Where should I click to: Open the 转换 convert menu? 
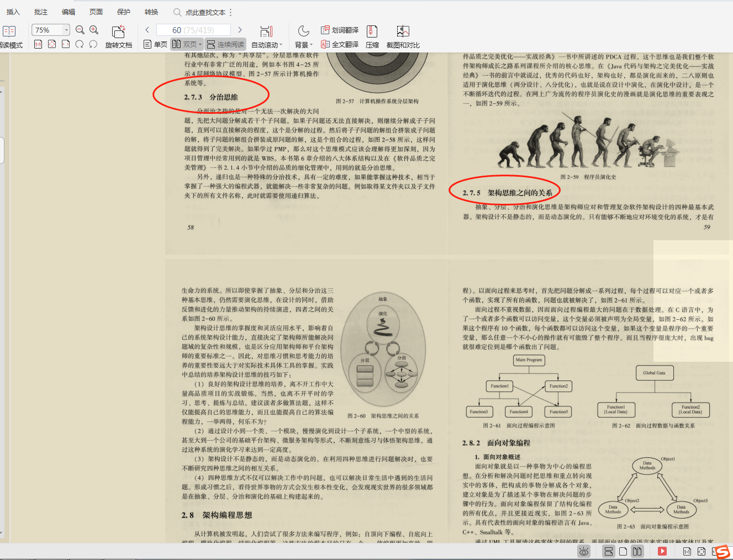point(151,11)
